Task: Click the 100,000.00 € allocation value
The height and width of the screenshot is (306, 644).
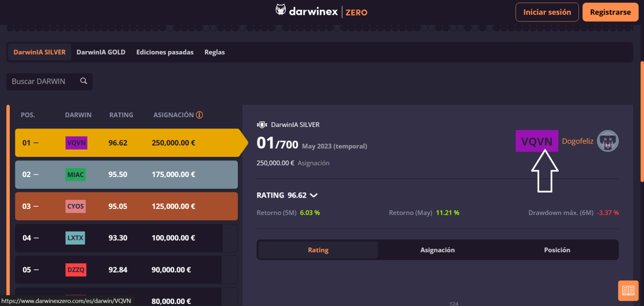Action: [x=173, y=238]
